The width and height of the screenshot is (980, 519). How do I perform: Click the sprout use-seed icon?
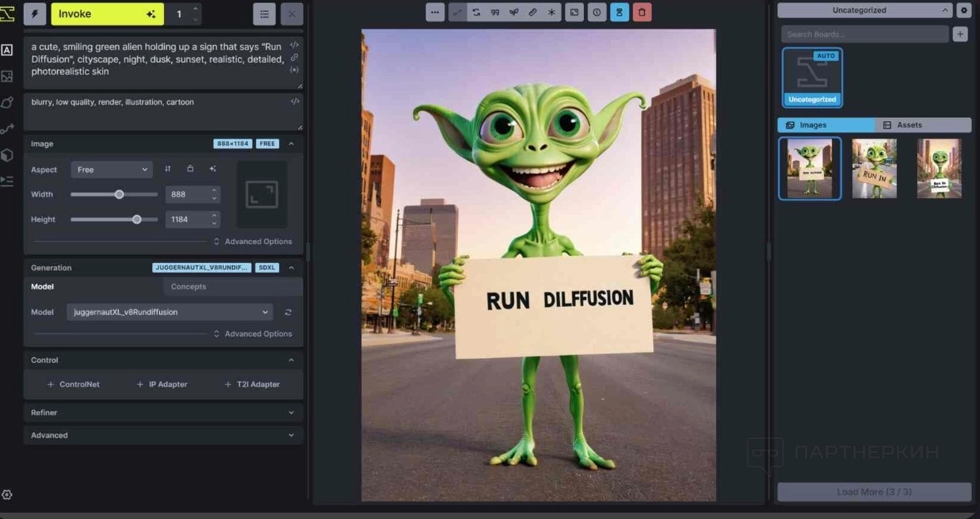click(513, 13)
